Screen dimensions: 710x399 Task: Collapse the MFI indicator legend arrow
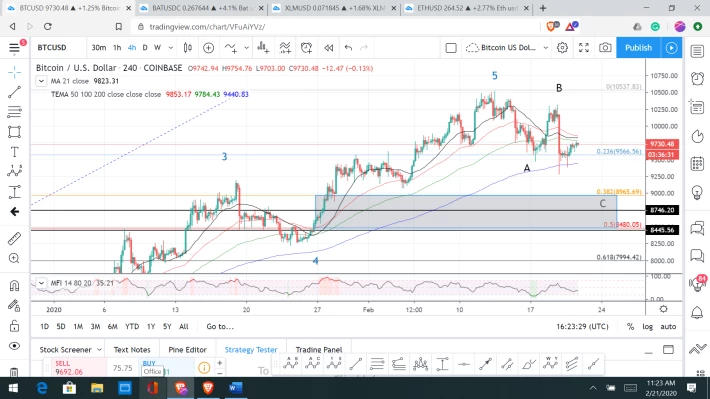pos(41,283)
